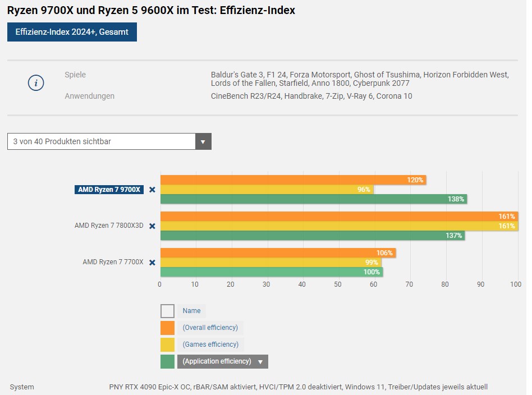Sort by Games efficiency legend entry

[210, 345]
